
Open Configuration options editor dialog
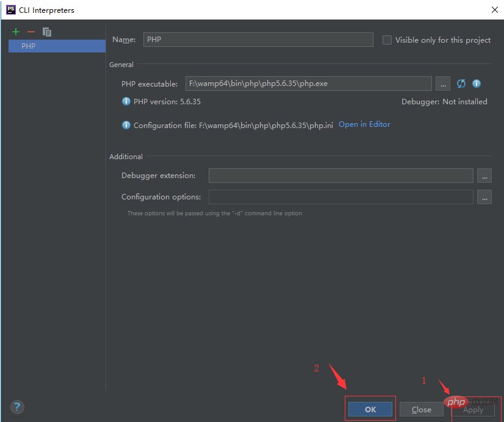(484, 197)
